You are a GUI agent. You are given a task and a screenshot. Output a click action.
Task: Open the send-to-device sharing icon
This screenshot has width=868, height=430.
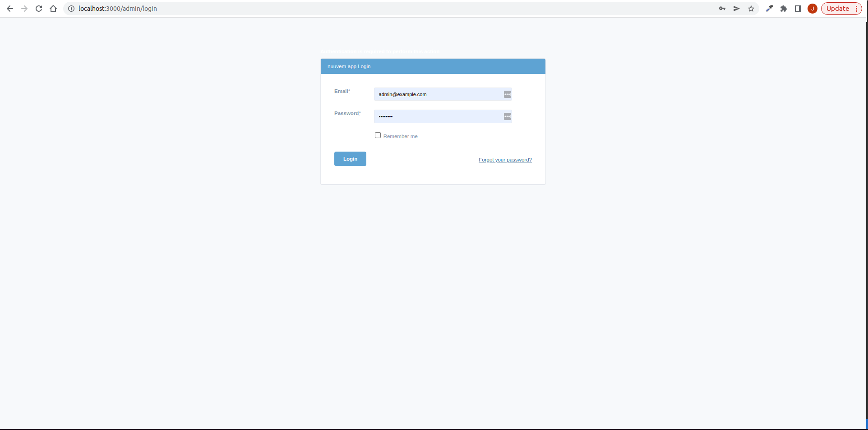pos(737,9)
